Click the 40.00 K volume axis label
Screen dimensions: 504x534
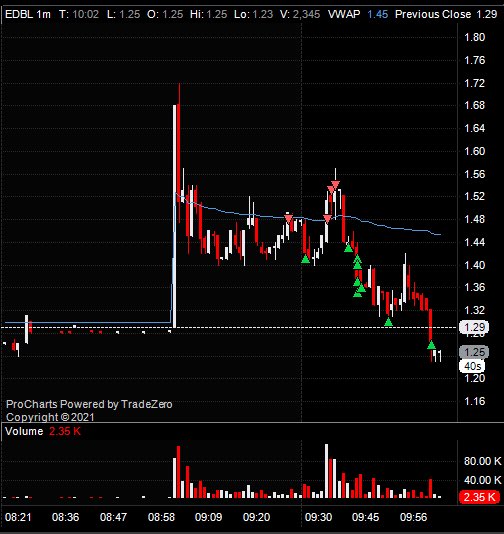pos(482,480)
